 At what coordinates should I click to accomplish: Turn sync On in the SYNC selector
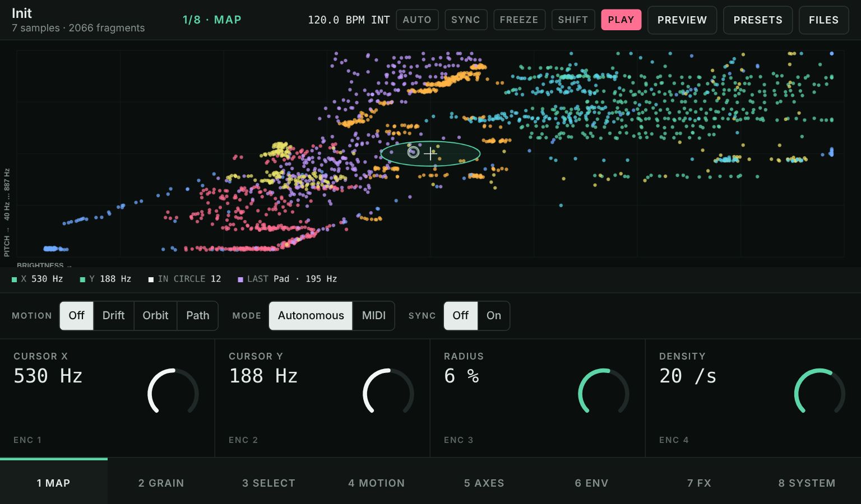pyautogui.click(x=494, y=316)
